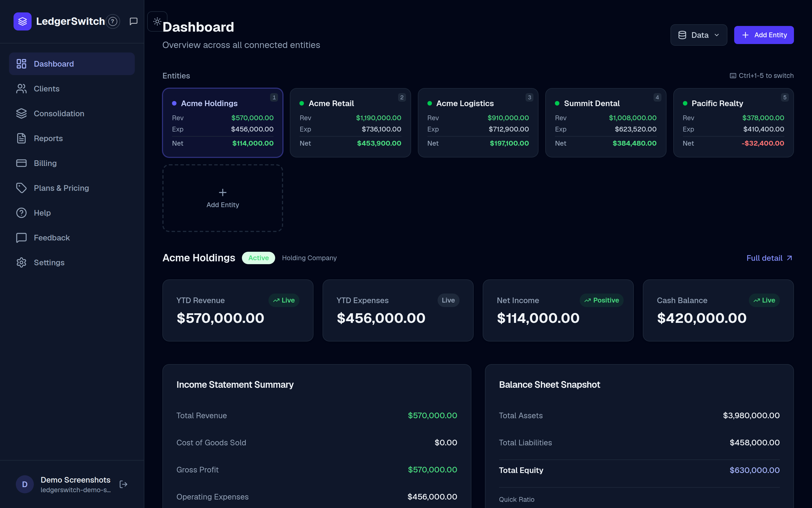Click Cost of Goods Sold $0.00
The width and height of the screenshot is (812, 508).
(x=445, y=443)
